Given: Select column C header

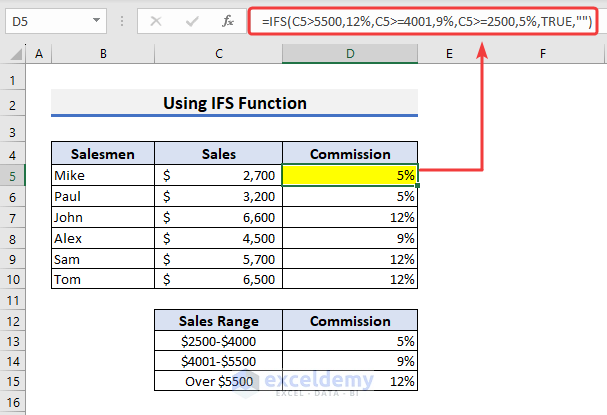Looking at the screenshot, I should click(x=218, y=54).
